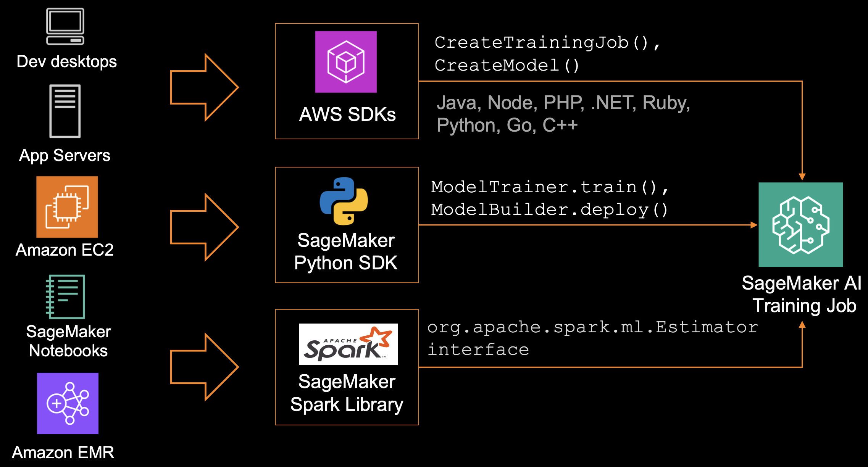Click the 'Dev desktops' label
The image size is (868, 467).
67,61
